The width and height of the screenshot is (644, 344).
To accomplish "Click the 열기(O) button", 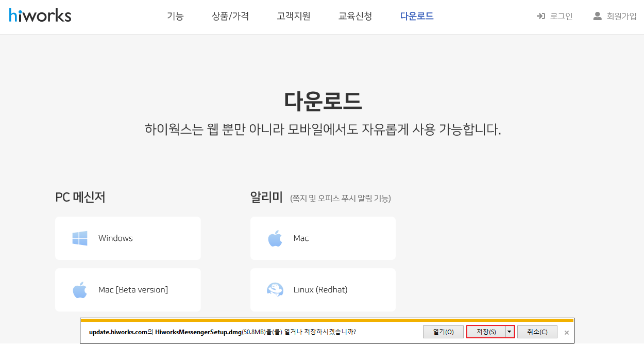I will click(443, 332).
